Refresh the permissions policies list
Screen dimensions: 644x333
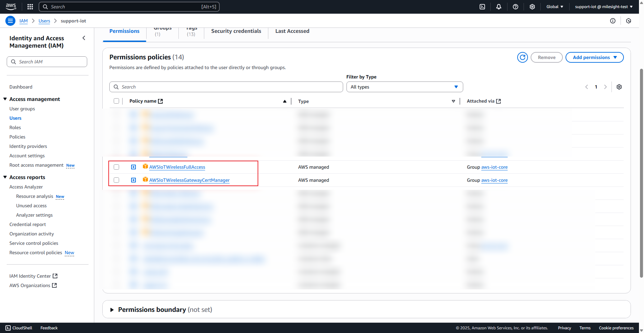(523, 57)
